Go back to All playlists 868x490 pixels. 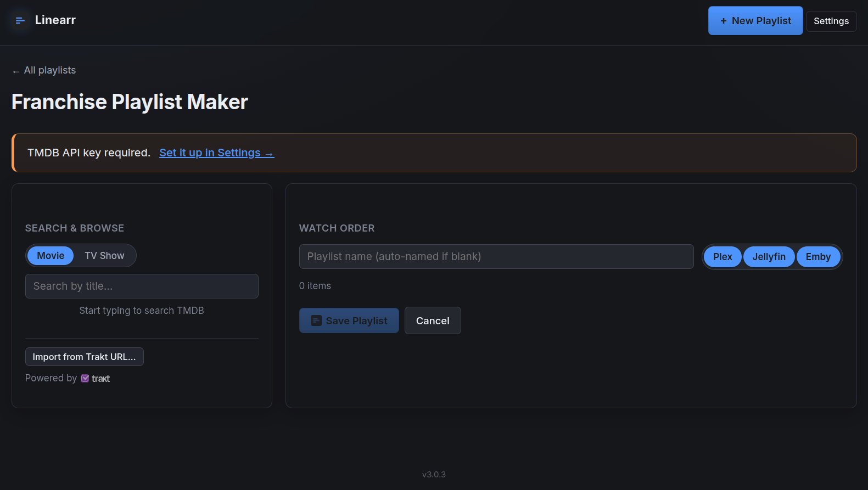44,70
